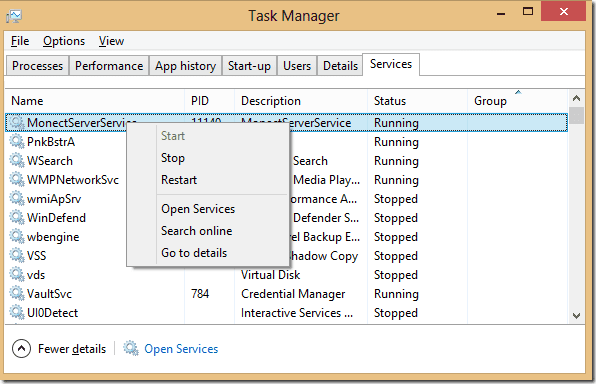
Task: Click Running status of MonectServerService row
Action: tap(396, 123)
